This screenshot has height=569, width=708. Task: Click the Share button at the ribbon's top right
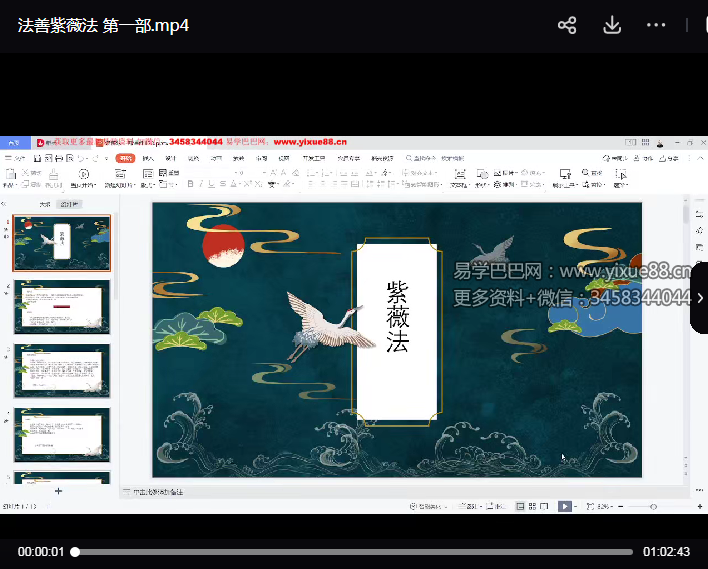click(x=669, y=158)
